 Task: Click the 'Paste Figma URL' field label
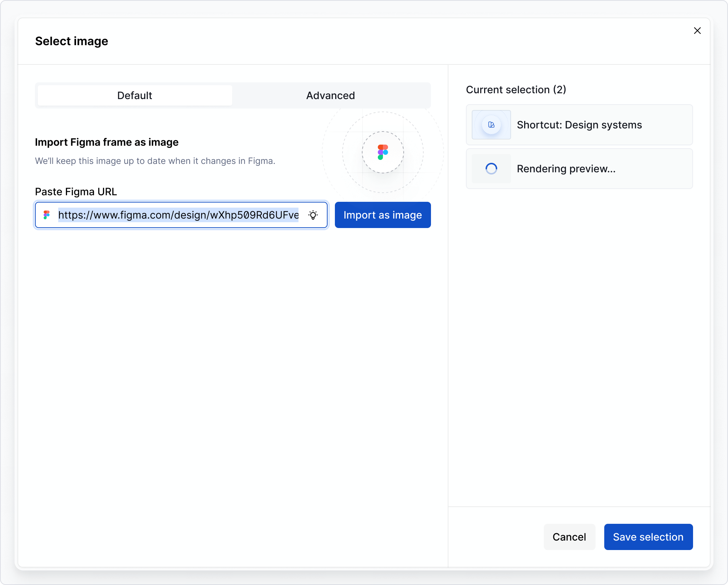(76, 192)
